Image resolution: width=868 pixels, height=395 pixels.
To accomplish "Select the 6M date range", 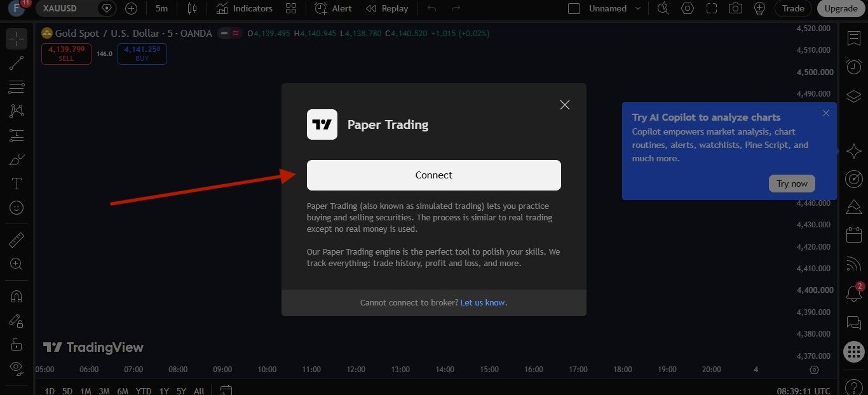I will click(123, 391).
